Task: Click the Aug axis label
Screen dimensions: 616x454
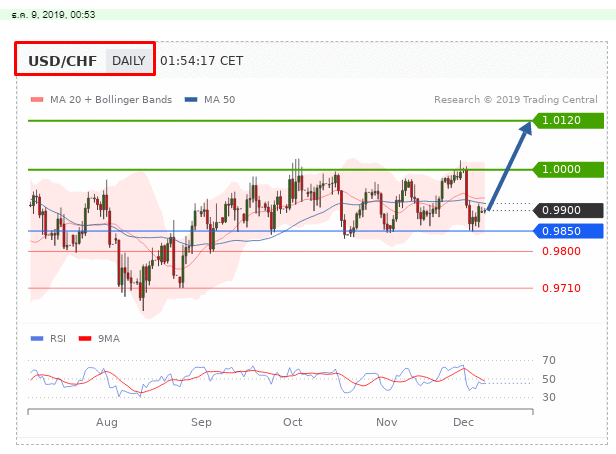Action: tap(107, 422)
